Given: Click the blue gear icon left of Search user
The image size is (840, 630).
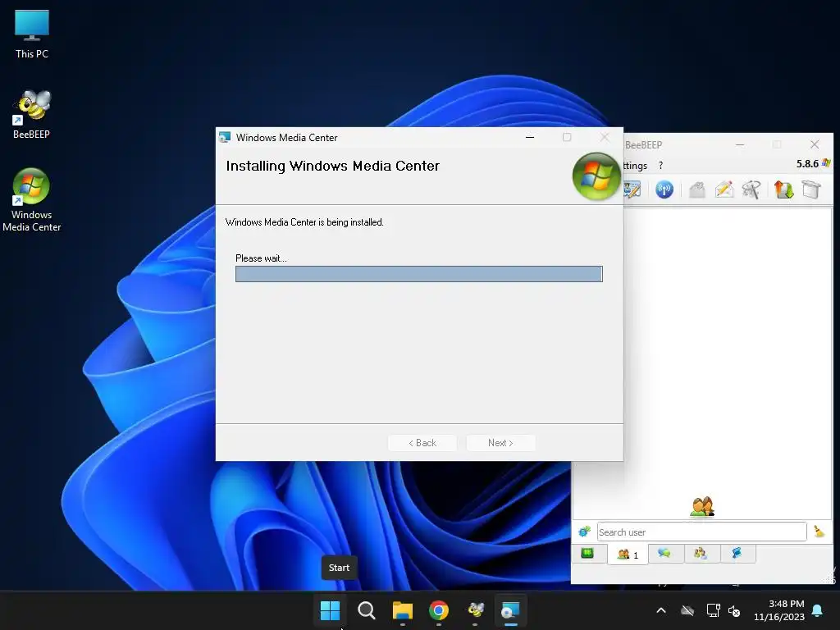Looking at the screenshot, I should (x=584, y=532).
